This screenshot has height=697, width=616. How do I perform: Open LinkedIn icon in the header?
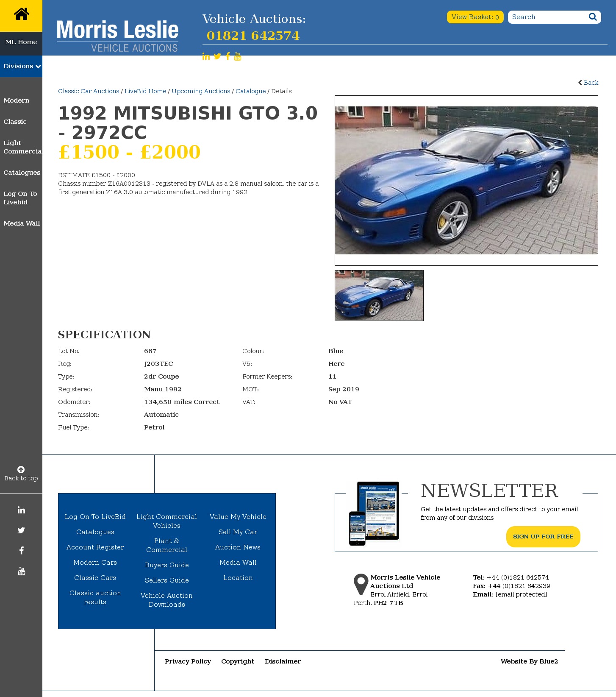coord(206,56)
